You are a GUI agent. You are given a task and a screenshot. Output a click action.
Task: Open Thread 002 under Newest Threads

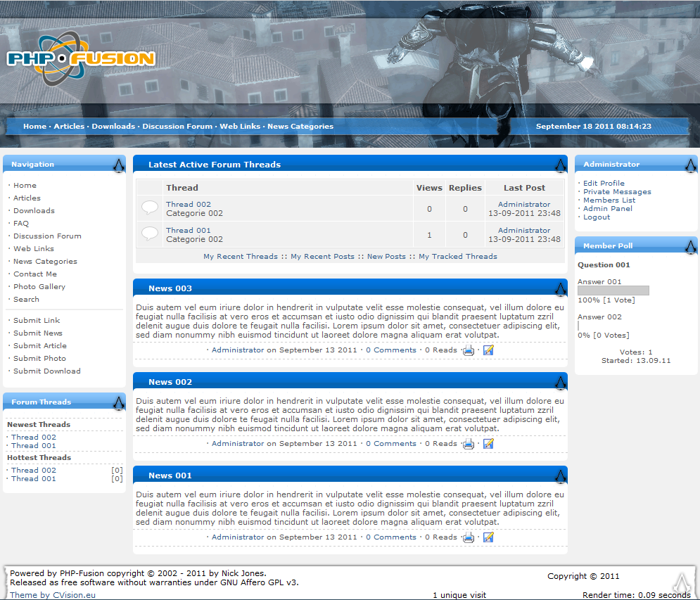tap(34, 437)
